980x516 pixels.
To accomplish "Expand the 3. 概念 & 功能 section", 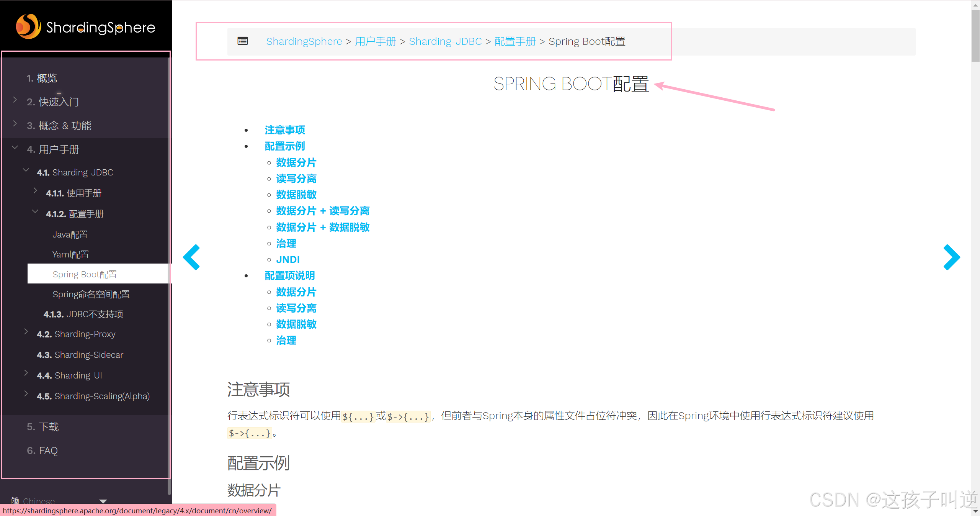I will click(x=15, y=123).
